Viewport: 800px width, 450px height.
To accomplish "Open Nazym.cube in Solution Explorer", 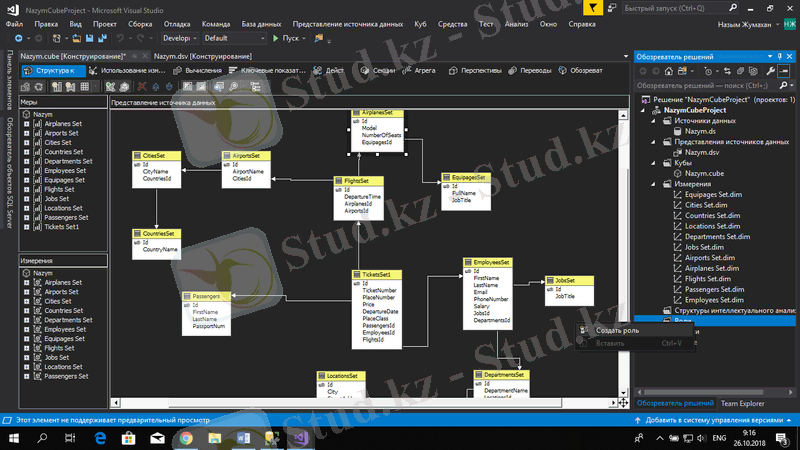I will tap(704, 173).
